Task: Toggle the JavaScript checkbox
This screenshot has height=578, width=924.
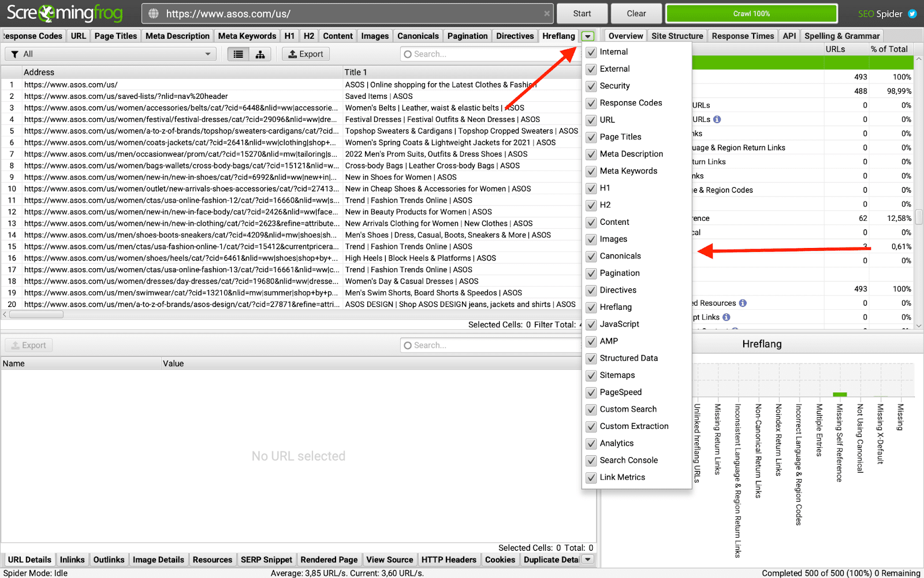Action: pos(591,324)
